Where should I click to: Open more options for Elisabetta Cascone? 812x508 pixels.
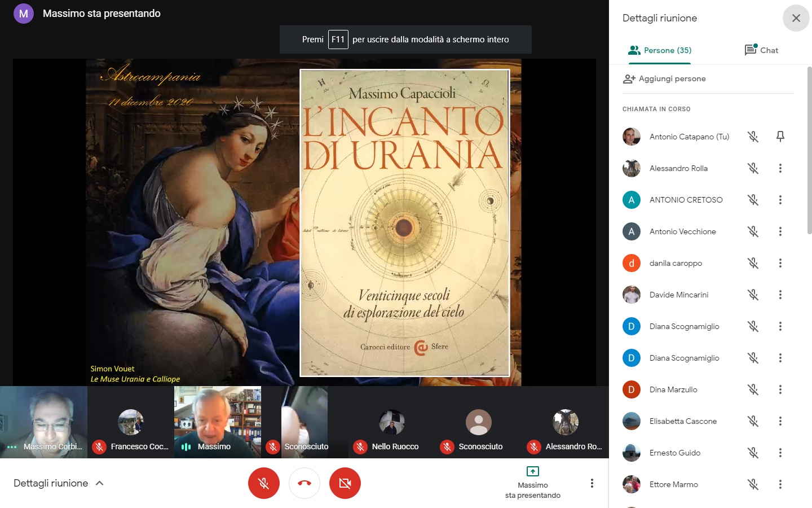pyautogui.click(x=780, y=421)
